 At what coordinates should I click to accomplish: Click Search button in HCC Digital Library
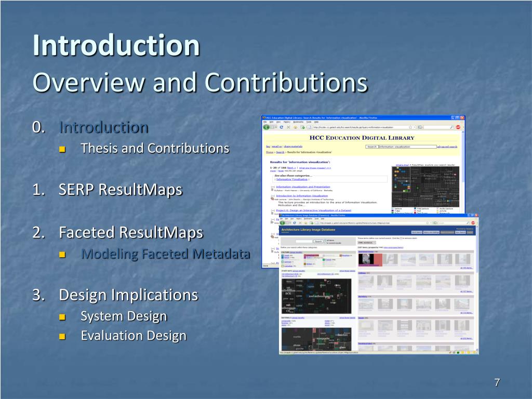372,147
